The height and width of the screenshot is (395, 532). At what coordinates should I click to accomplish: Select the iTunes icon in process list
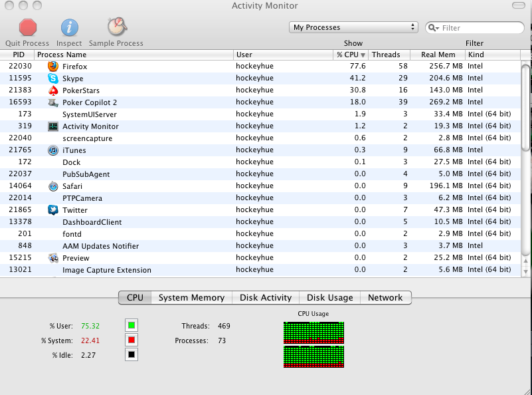tap(53, 150)
